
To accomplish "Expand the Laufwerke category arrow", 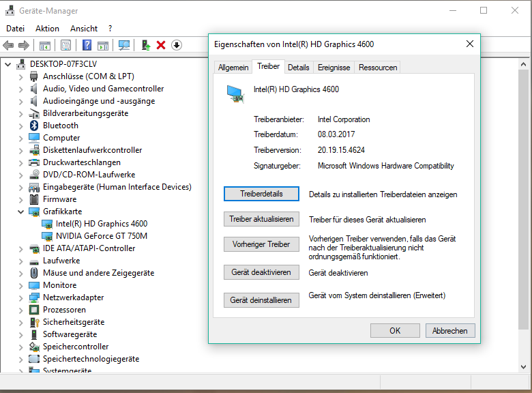I will (x=20, y=261).
